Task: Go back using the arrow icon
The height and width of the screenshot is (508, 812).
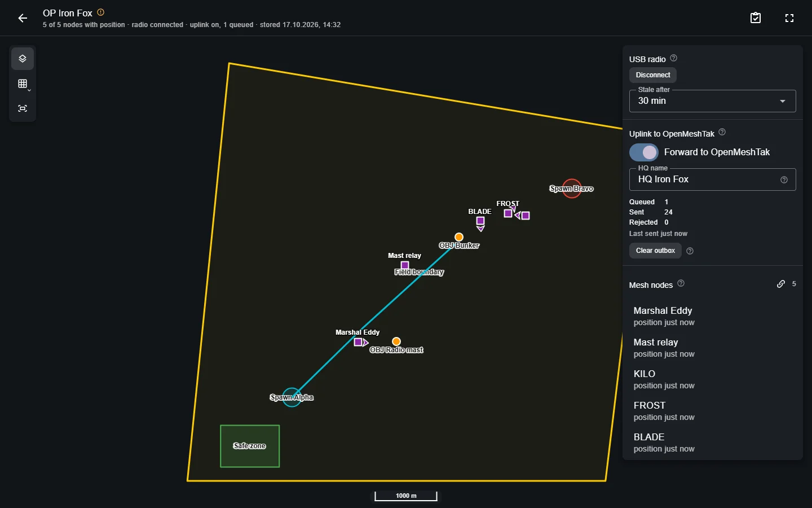Action: click(x=23, y=18)
